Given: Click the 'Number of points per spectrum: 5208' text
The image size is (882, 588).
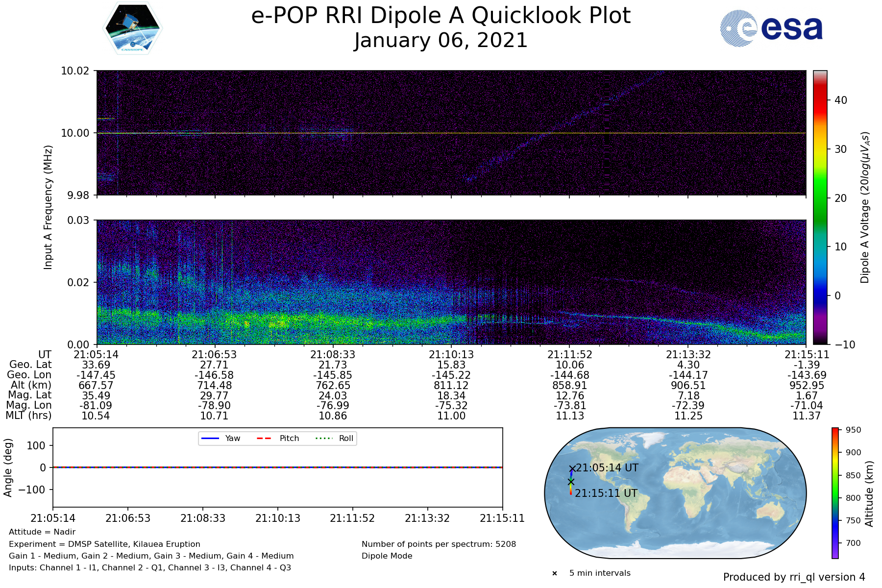Looking at the screenshot, I should (x=439, y=544).
